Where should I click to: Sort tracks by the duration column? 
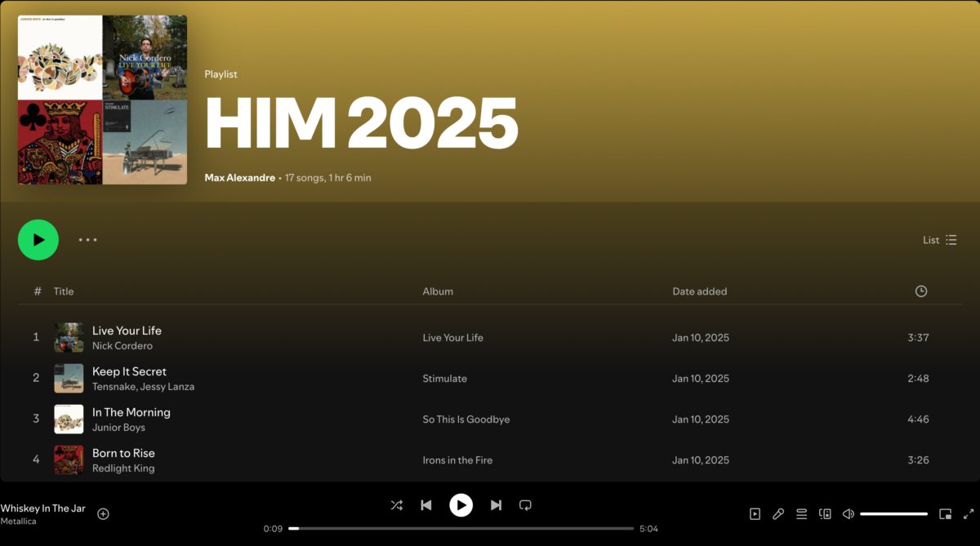(921, 291)
